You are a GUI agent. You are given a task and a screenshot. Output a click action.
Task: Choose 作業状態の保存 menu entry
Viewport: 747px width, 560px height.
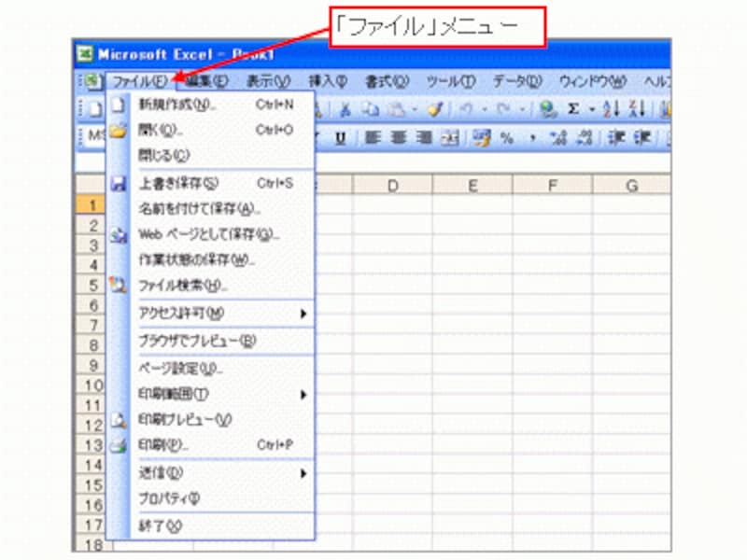[x=211, y=260]
